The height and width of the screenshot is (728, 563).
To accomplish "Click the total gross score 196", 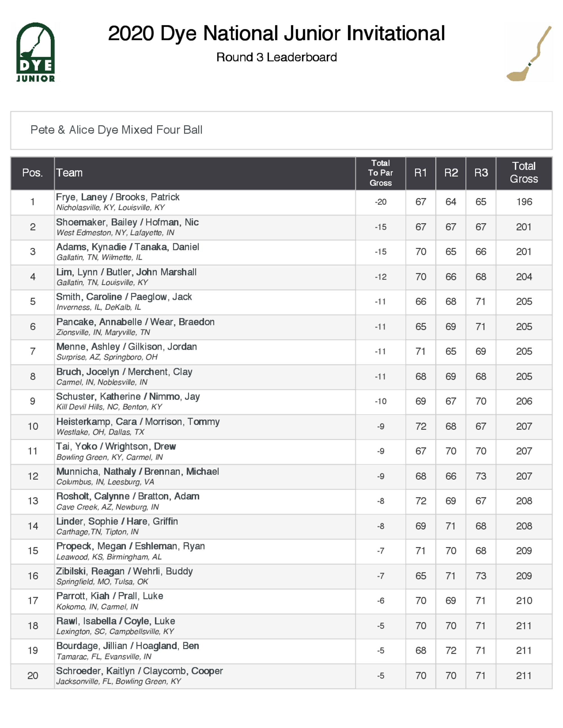I will click(524, 202).
